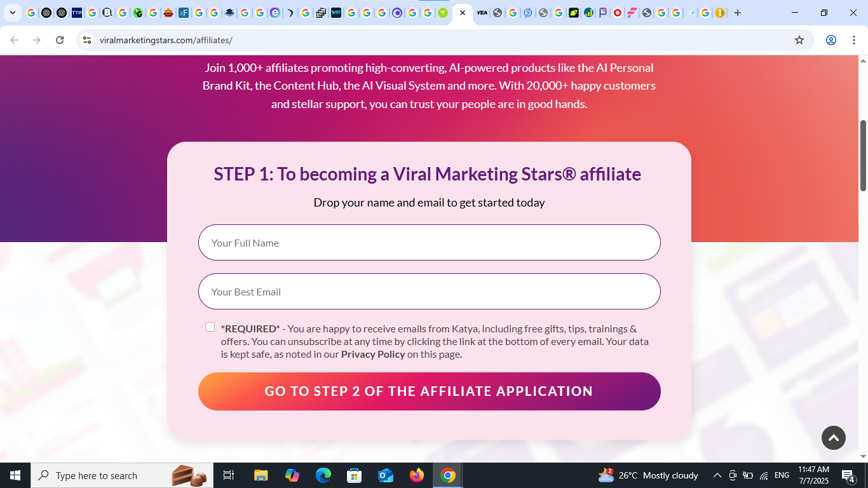Open File Explorer from taskbar
This screenshot has width=868, height=488.
coord(261,475)
